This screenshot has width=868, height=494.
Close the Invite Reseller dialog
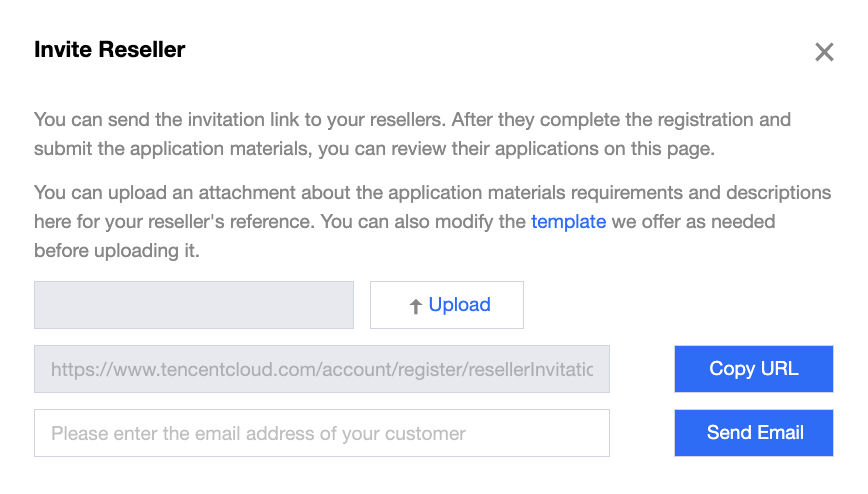tap(824, 52)
